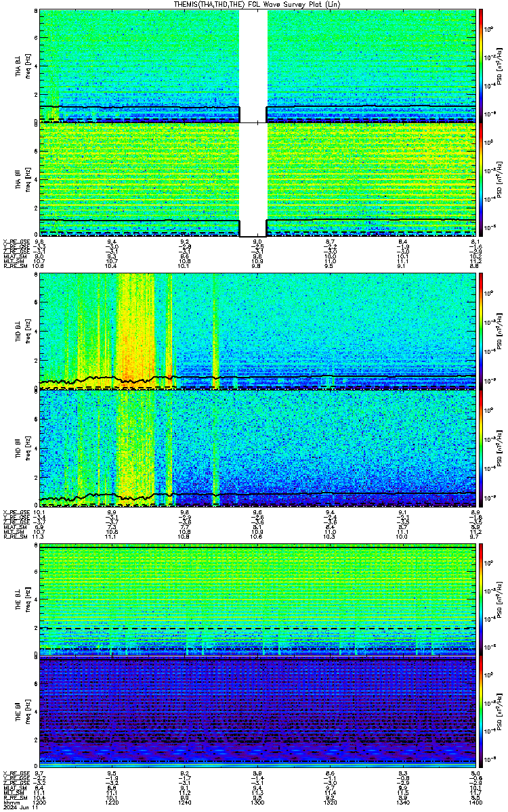Click the white data gap in THA B⊥ panel
The image size is (508, 812).
253,66
